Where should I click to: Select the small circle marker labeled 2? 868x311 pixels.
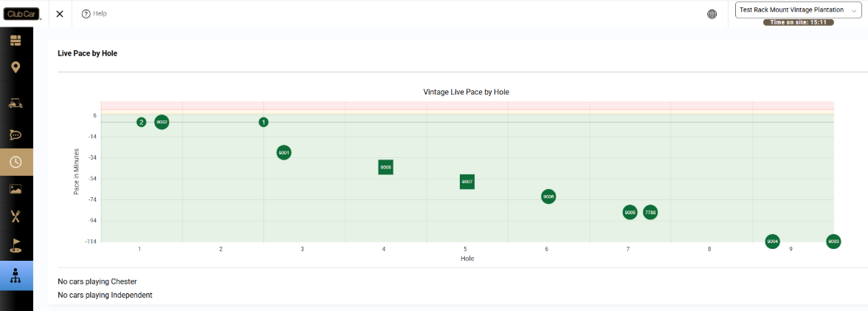click(x=141, y=122)
